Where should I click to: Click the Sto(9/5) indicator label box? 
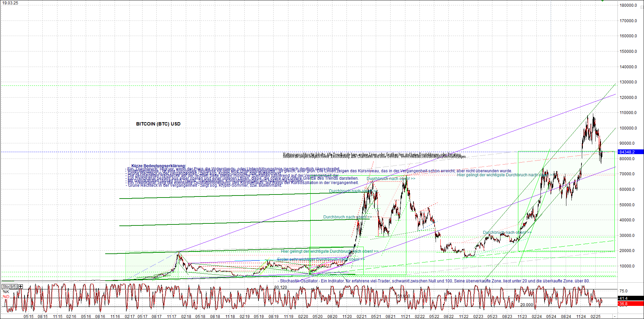[10, 286]
